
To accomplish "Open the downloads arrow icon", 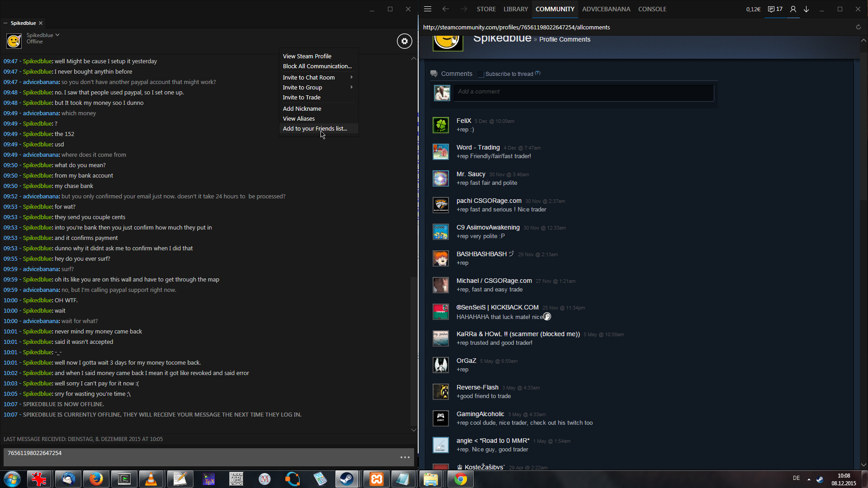I will 807,9.
